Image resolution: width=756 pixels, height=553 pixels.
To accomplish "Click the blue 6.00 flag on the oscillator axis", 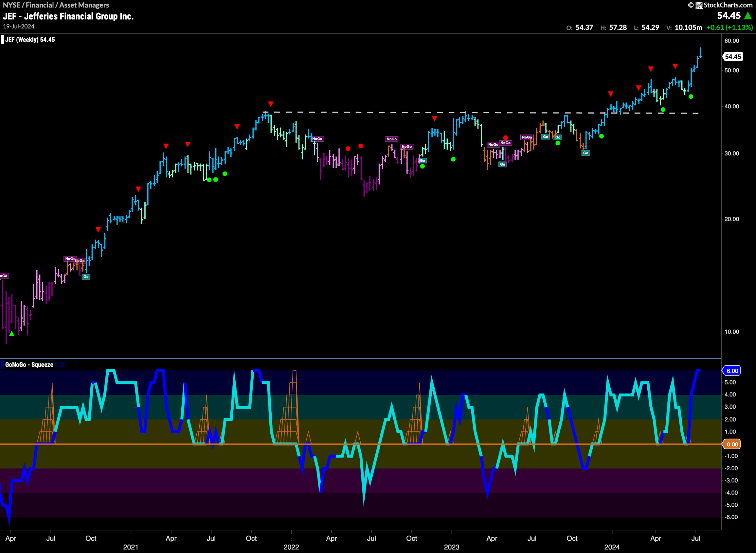I will [x=732, y=371].
